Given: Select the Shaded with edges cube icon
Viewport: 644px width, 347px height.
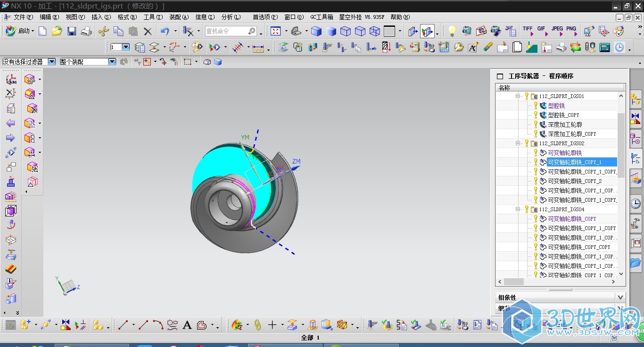Looking at the screenshot, I should [x=316, y=31].
